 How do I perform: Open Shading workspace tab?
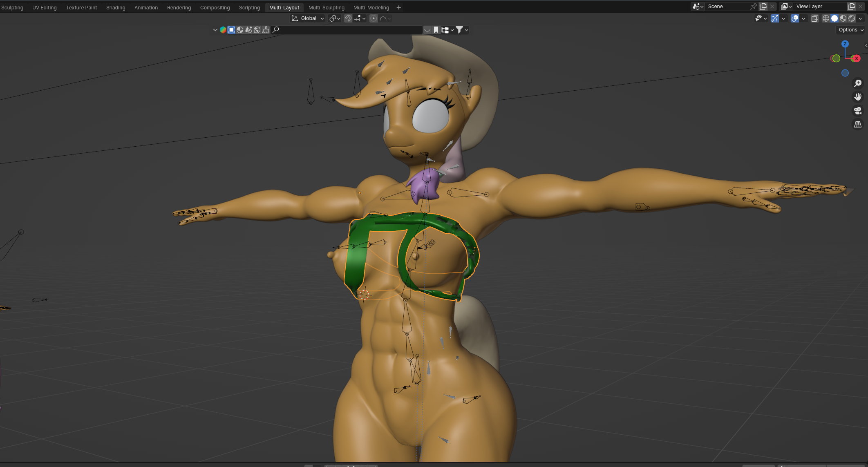(x=116, y=7)
